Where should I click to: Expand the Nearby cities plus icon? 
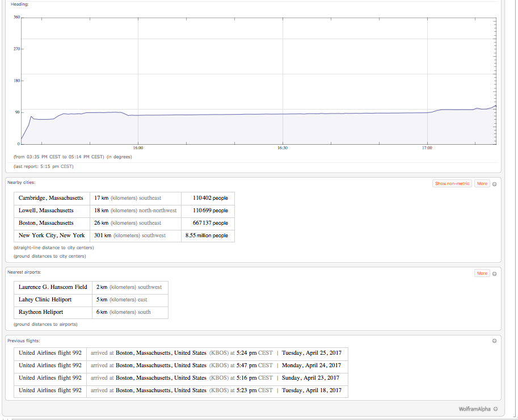pyautogui.click(x=495, y=184)
